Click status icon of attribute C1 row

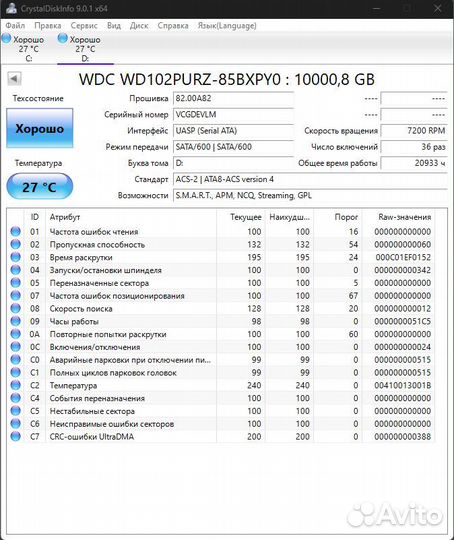[x=16, y=372]
